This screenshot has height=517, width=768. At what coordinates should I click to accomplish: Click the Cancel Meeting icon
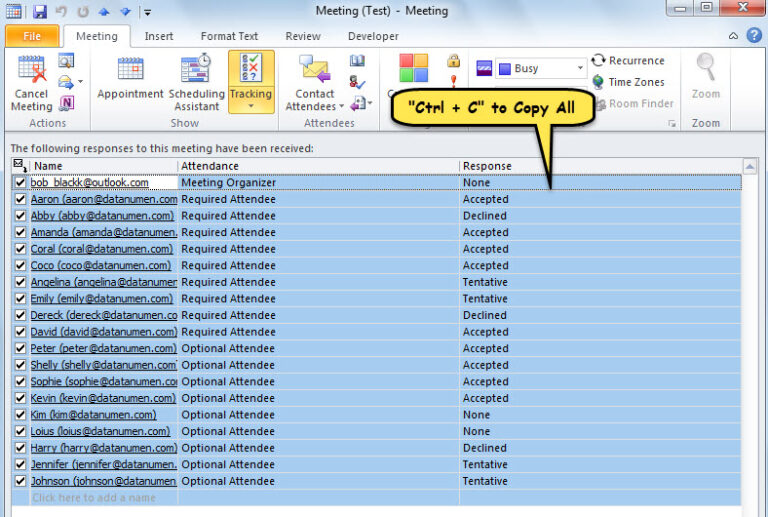pos(32,82)
